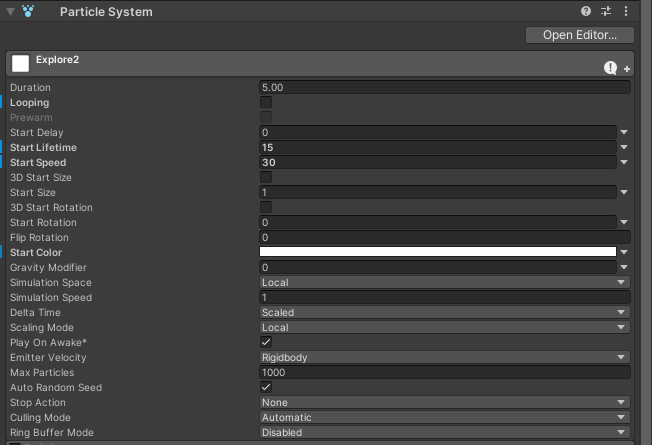This screenshot has width=652, height=445.
Task: Click the Start Speed field showing 30
Action: click(x=437, y=162)
